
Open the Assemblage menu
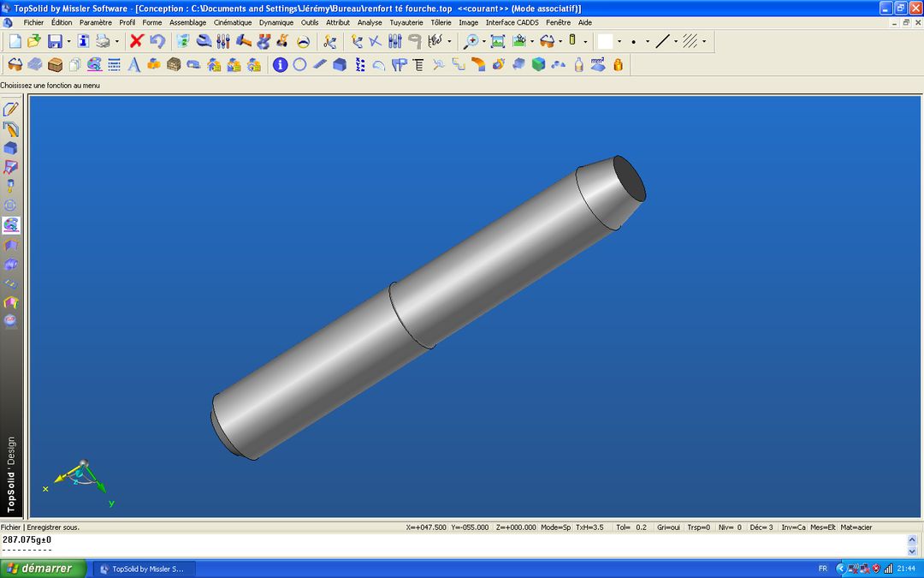[187, 22]
